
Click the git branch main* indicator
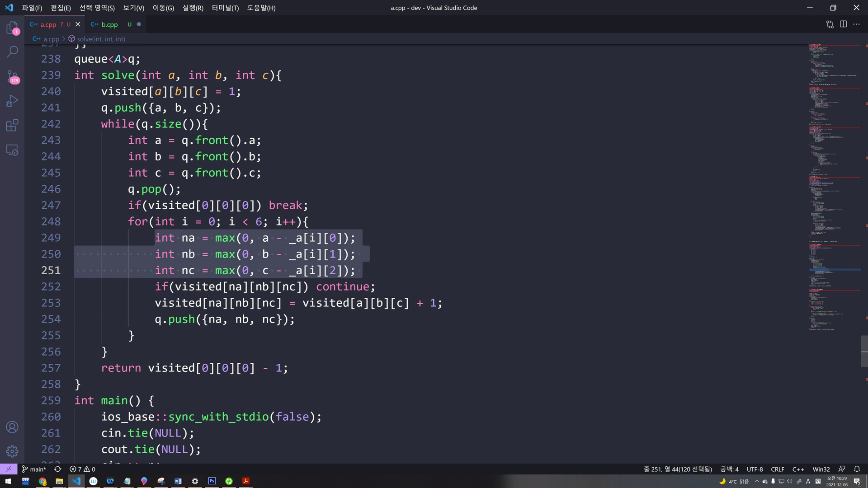34,469
